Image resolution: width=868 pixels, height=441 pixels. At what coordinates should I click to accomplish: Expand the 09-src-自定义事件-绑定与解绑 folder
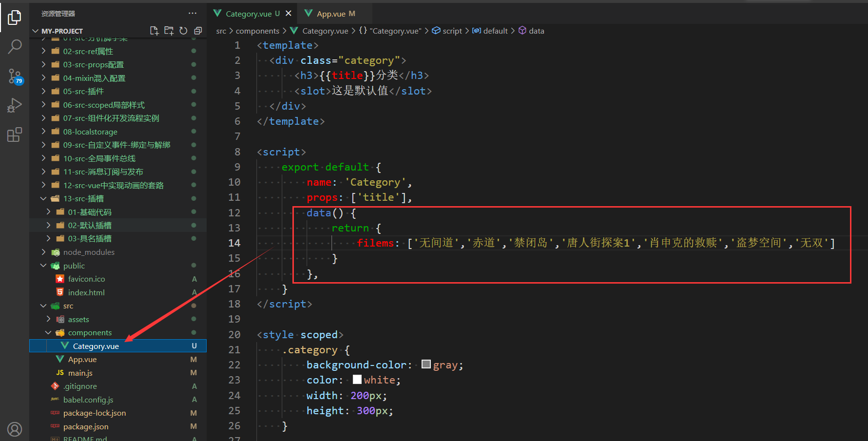pos(117,145)
